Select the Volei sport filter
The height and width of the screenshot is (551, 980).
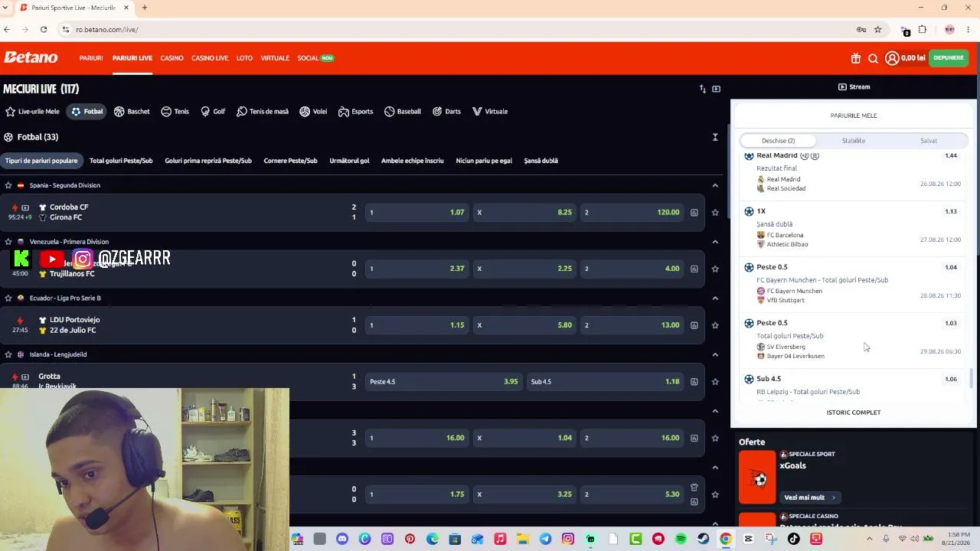pyautogui.click(x=313, y=112)
